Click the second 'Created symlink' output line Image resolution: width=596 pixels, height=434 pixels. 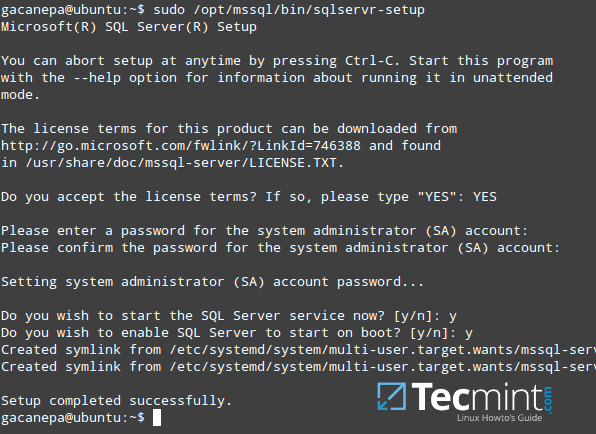(x=298, y=367)
